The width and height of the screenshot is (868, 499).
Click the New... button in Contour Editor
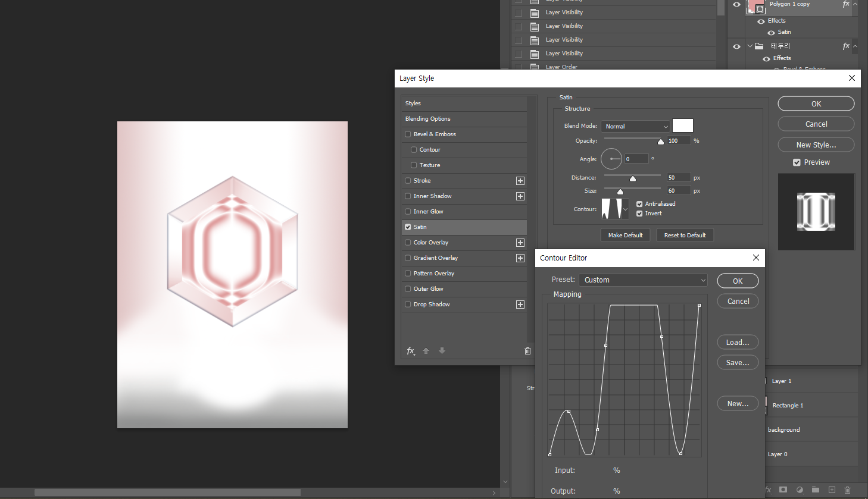(x=738, y=403)
